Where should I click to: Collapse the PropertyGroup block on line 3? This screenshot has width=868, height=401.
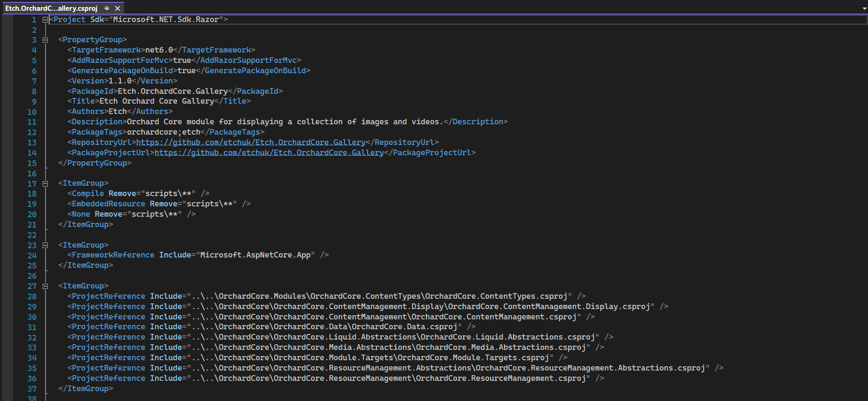pos(45,40)
